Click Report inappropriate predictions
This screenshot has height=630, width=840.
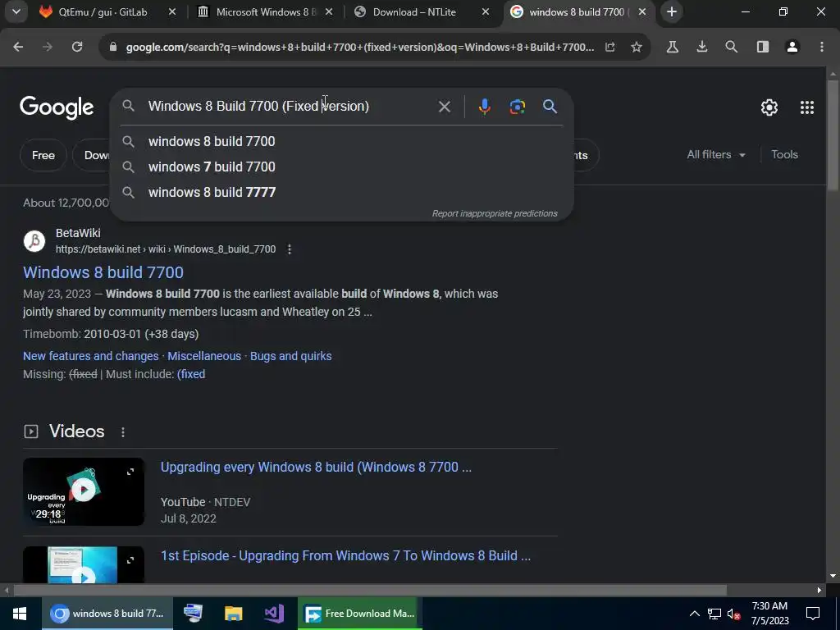click(x=495, y=213)
